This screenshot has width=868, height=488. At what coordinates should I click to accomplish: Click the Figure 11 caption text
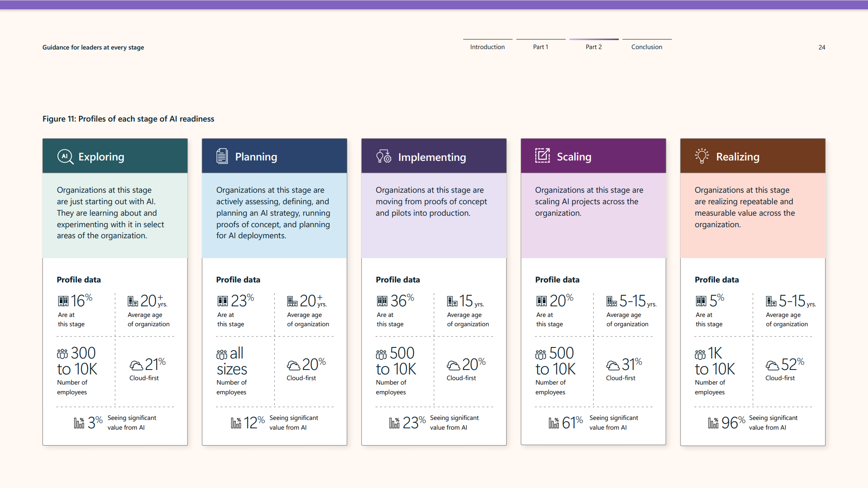pos(128,119)
